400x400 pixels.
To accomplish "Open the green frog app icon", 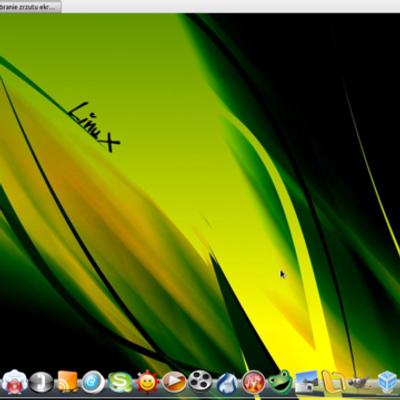I will pyautogui.click(x=280, y=382).
